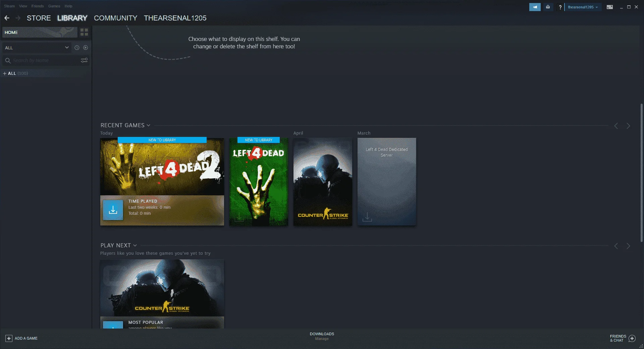
Task: Open Left 4 Dead Dedicated Server tile
Action: click(387, 182)
